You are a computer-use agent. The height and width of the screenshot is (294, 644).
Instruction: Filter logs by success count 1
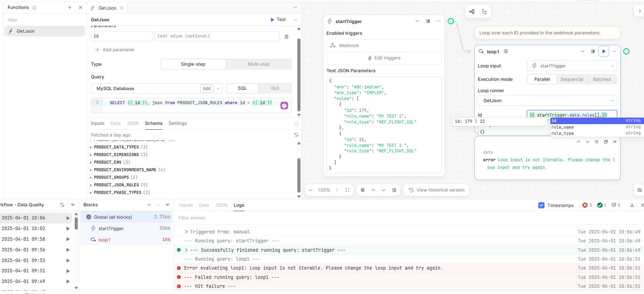coord(602,205)
